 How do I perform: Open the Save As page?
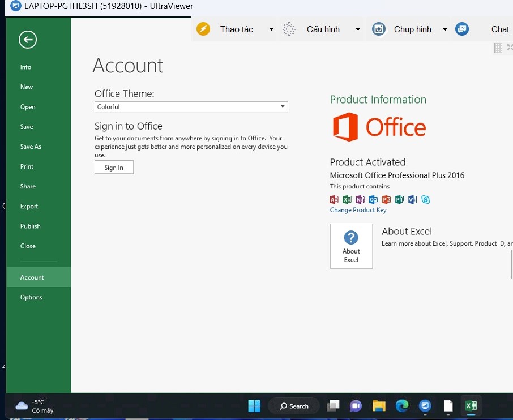click(31, 147)
